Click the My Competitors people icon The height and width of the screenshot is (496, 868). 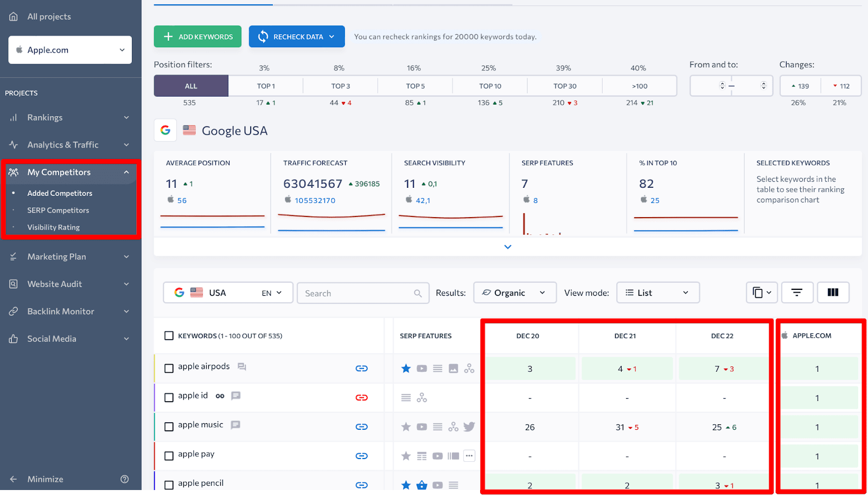pos(14,172)
